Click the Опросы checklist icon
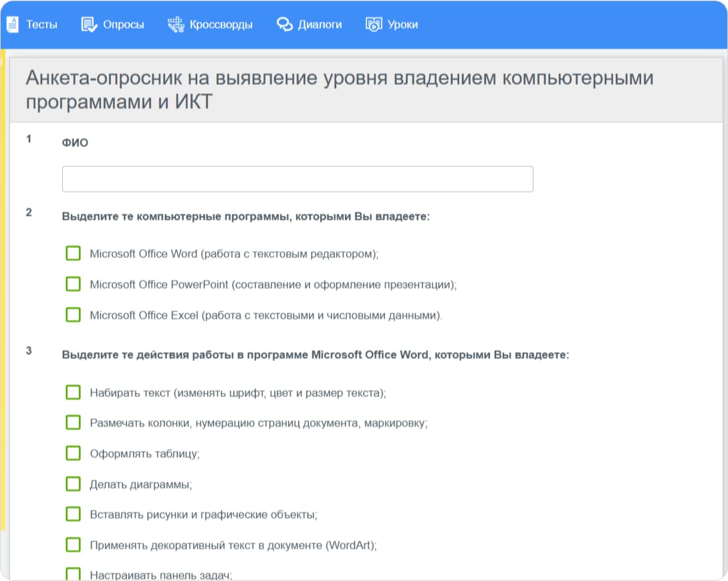Viewport: 728px width, 581px height. coord(88,23)
